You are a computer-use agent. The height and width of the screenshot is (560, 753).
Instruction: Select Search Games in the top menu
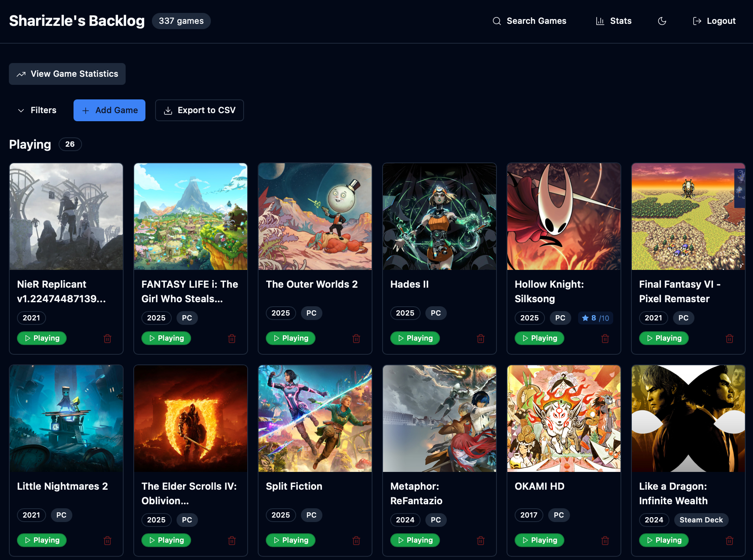529,21
